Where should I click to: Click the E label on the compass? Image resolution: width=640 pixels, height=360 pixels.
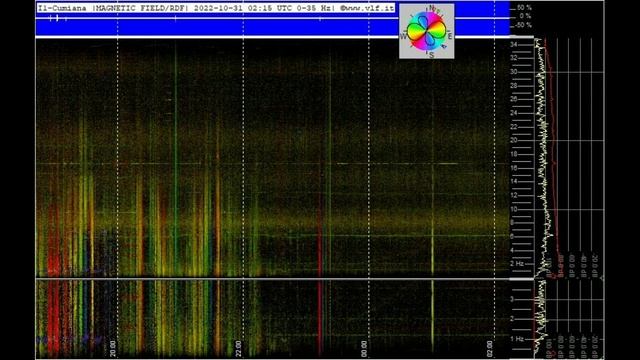click(x=450, y=37)
